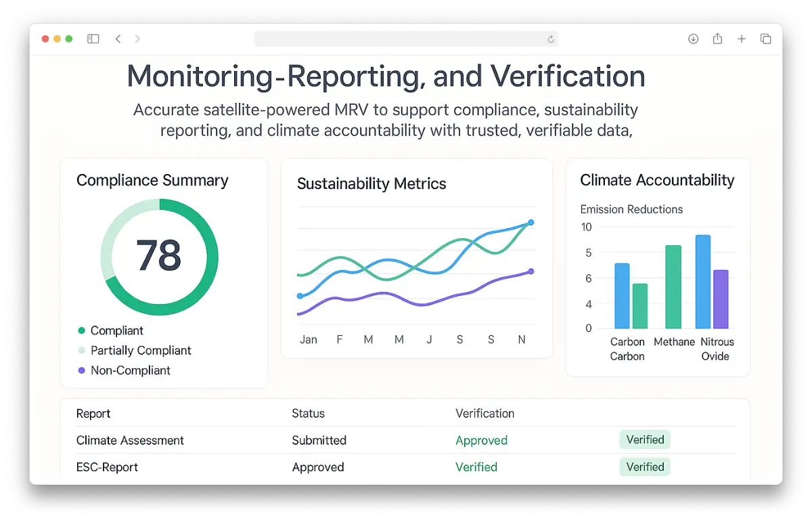
Task: Open the downloads icon in toolbar
Action: point(693,39)
